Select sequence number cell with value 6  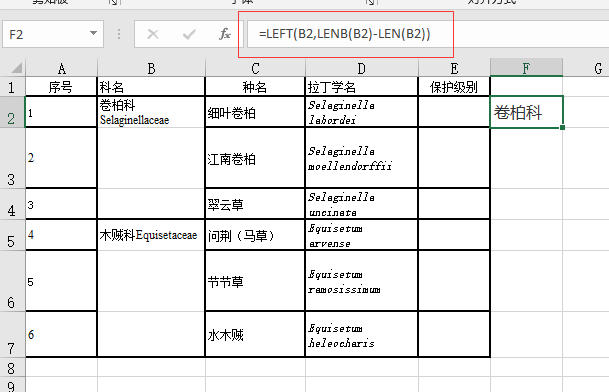61,334
